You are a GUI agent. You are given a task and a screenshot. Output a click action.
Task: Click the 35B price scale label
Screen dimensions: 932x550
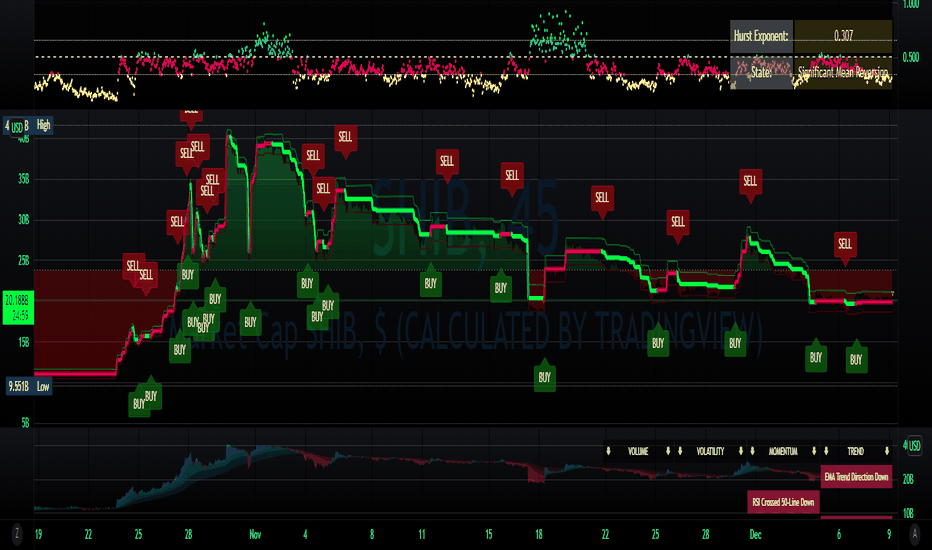[23, 179]
